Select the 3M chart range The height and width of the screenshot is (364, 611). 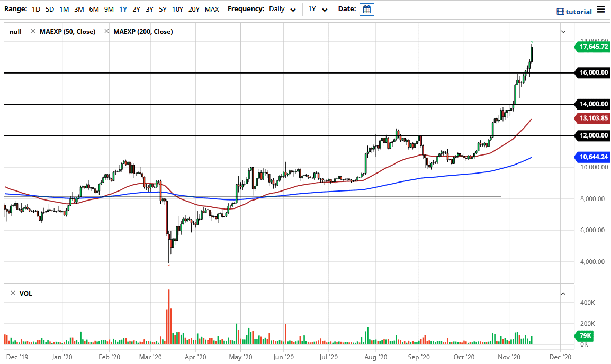78,9
